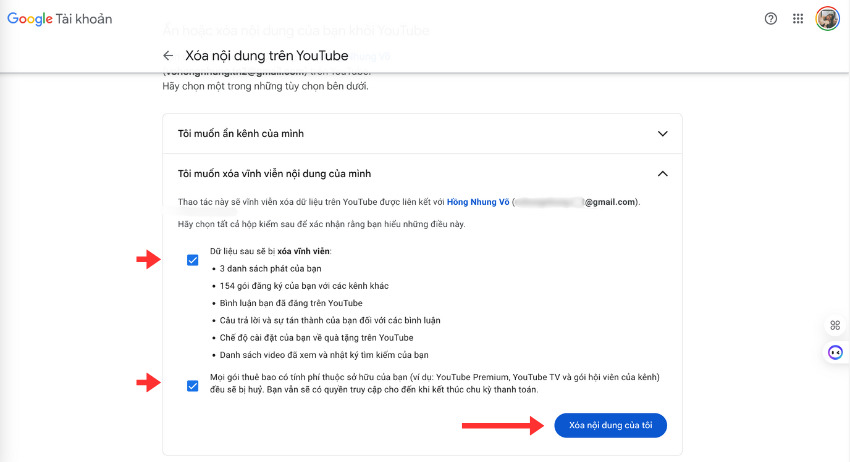
Task: Click 'Tôi muốn xóa vĩnh viễn nội dung của mình' heading
Action: click(274, 174)
